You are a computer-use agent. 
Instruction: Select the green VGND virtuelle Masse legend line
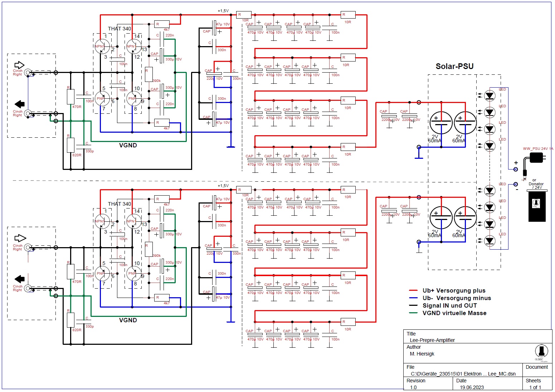413,313
